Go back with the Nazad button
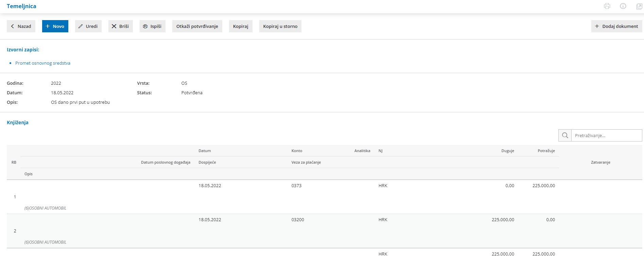This screenshot has height=262, width=644. pos(21,26)
